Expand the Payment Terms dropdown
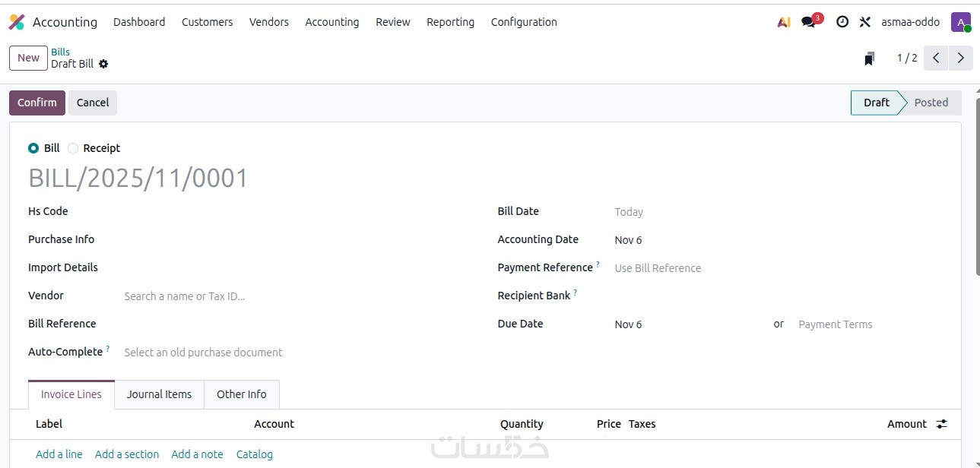This screenshot has width=980, height=468. [x=867, y=324]
